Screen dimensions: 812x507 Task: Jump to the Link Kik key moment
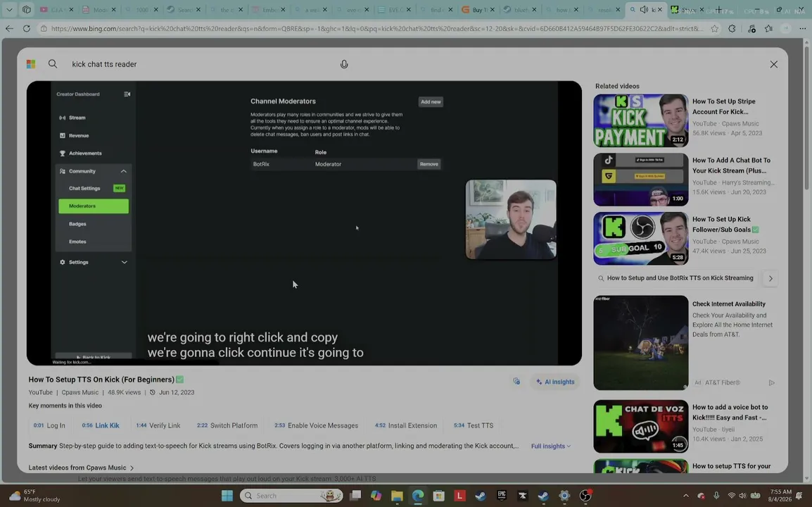coord(101,425)
